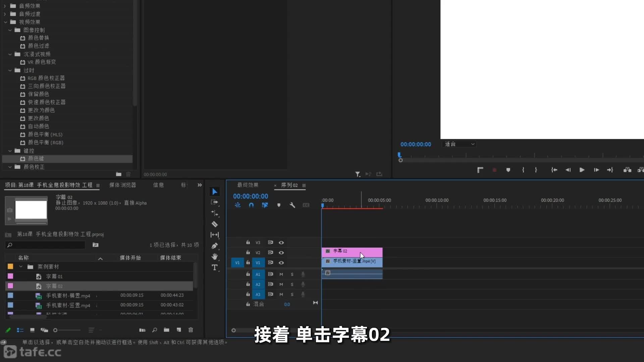
Task: Open timeline display settings wrench
Action: [292, 205]
